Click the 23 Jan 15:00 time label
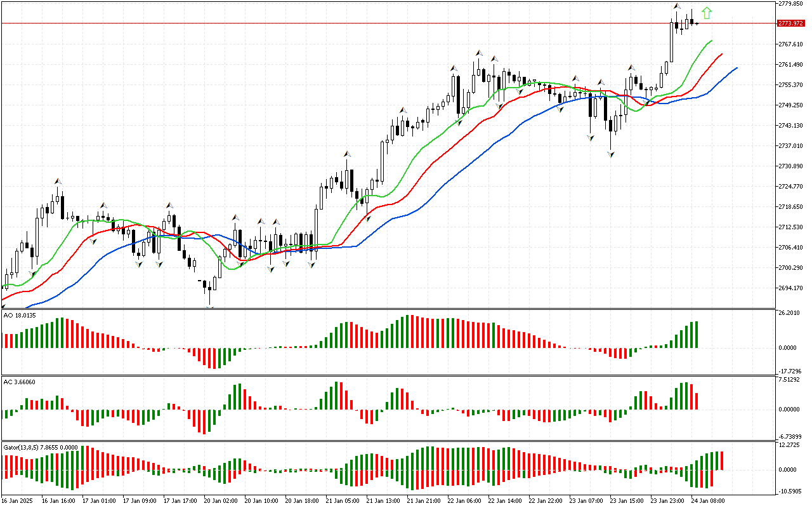 point(627,501)
